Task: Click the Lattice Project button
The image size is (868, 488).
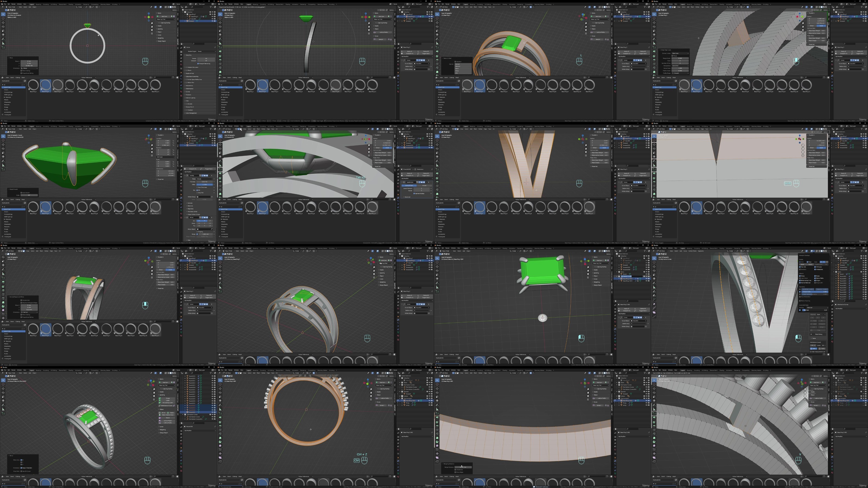Action: click(x=167, y=421)
